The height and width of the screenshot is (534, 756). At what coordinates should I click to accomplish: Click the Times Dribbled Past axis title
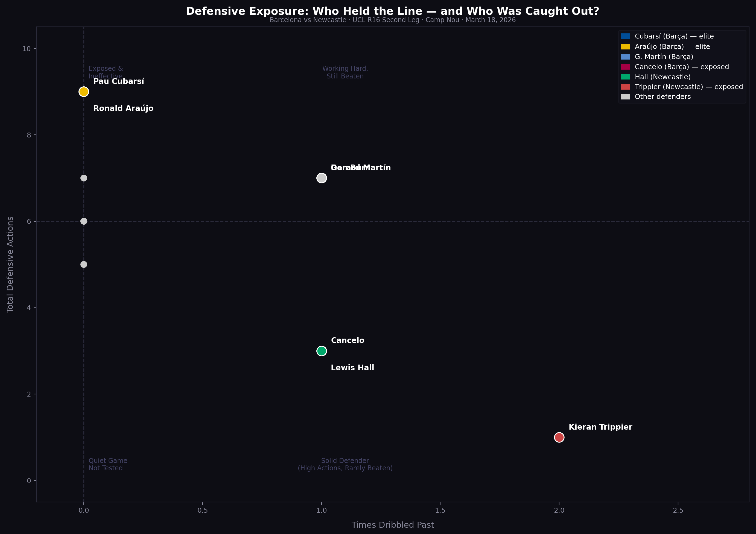pyautogui.click(x=392, y=525)
